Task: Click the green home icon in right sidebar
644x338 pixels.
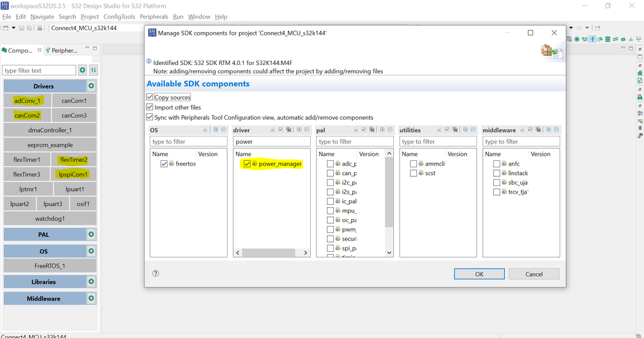Action: click(x=640, y=73)
